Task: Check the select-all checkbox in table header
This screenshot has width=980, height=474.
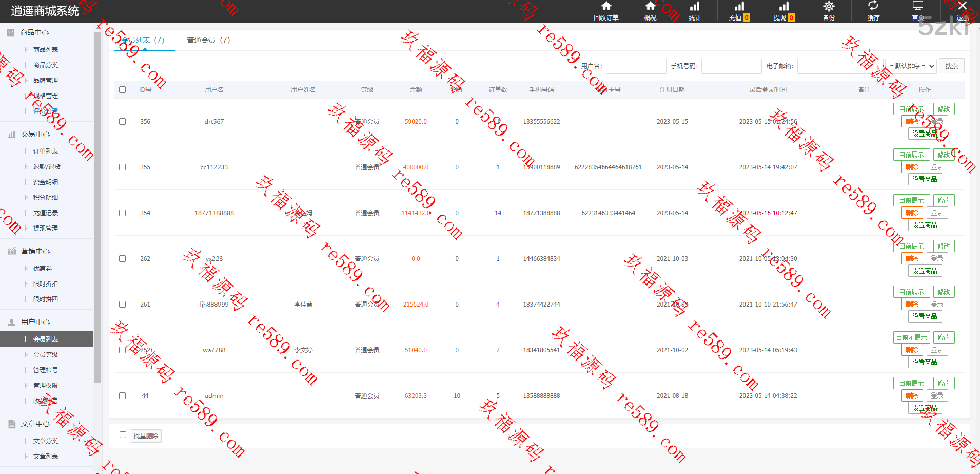Action: (123, 89)
